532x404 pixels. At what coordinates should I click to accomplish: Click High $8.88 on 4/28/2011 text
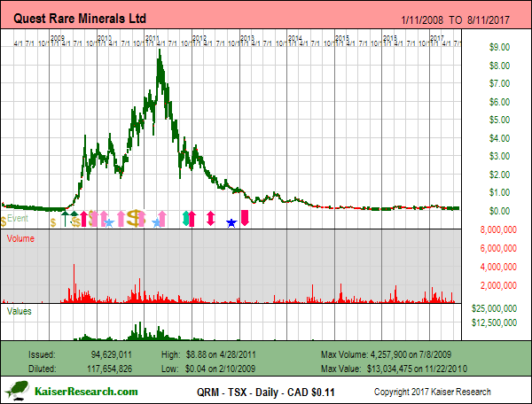point(208,355)
